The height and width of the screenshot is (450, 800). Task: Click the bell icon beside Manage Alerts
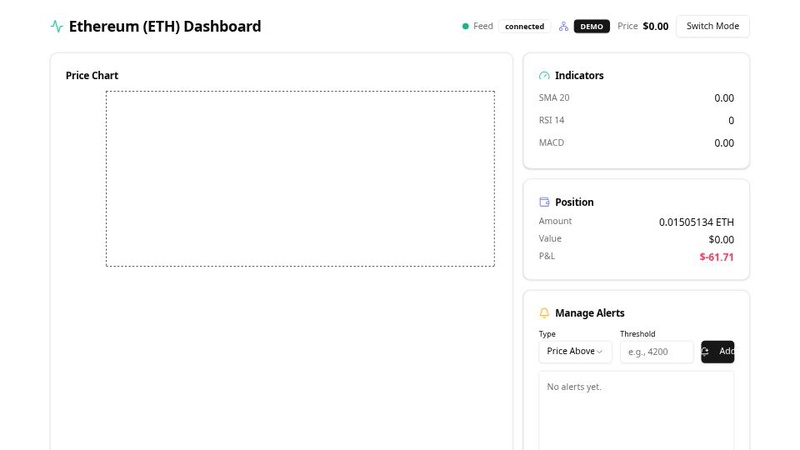click(544, 313)
